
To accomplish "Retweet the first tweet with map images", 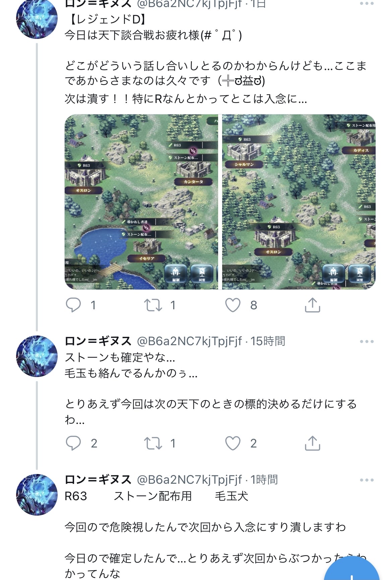I will (153, 305).
